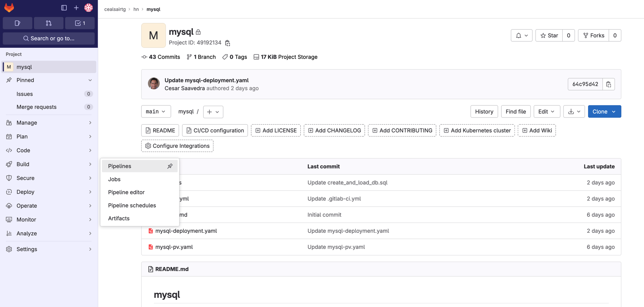The width and height of the screenshot is (644, 307).
Task: Collapse the left sidebar panel
Action: tap(64, 7)
